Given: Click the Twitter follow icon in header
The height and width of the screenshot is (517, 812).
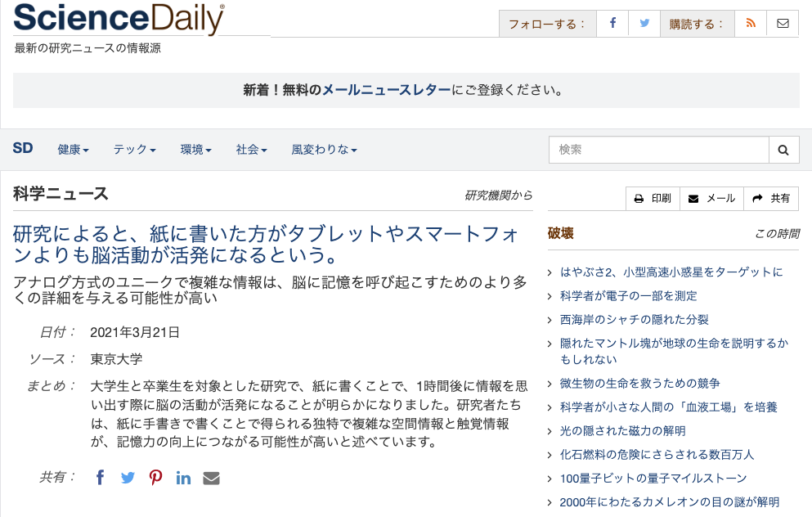Looking at the screenshot, I should [644, 24].
